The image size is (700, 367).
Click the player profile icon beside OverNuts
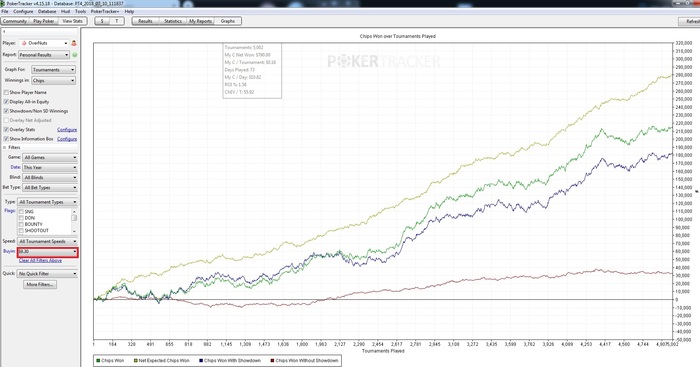[74, 43]
